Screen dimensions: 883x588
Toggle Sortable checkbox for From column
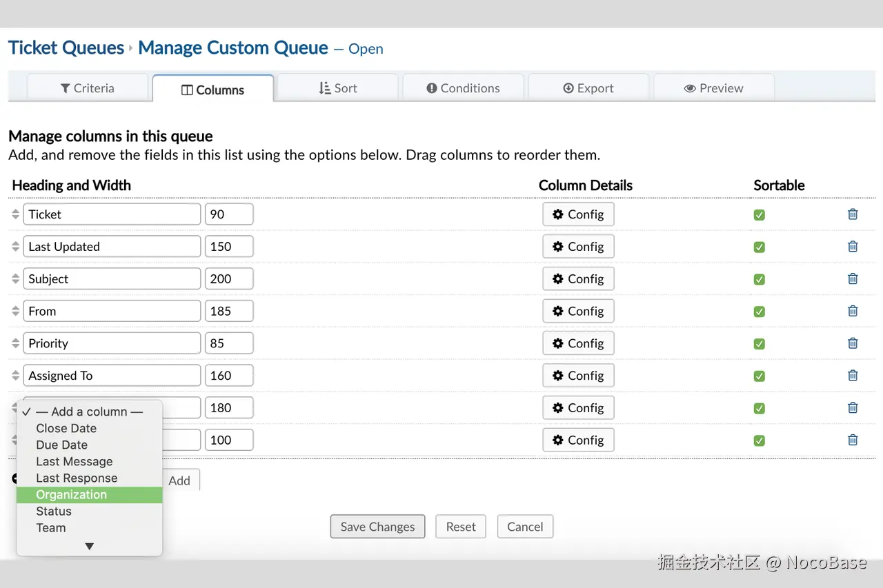point(760,312)
